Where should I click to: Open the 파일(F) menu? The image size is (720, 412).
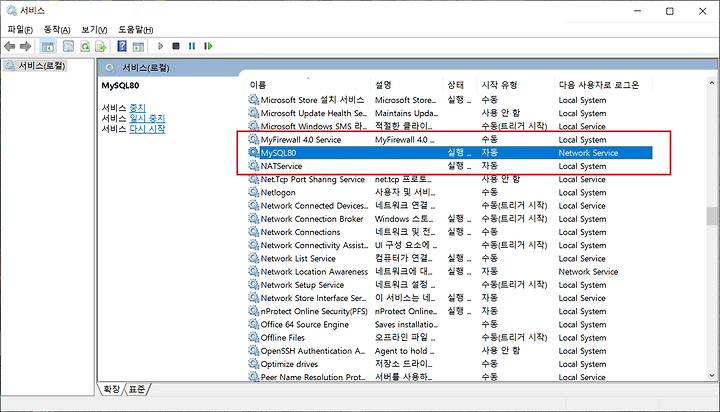point(20,30)
